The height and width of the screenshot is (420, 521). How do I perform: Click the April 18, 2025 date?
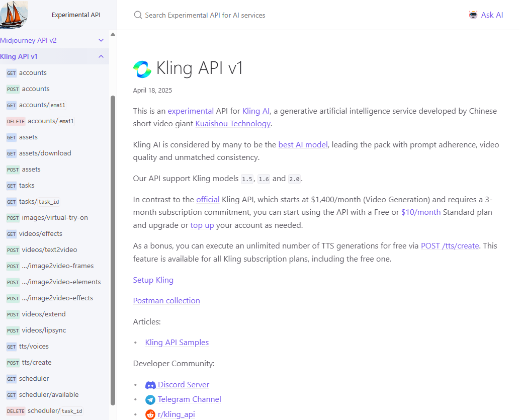(x=152, y=91)
